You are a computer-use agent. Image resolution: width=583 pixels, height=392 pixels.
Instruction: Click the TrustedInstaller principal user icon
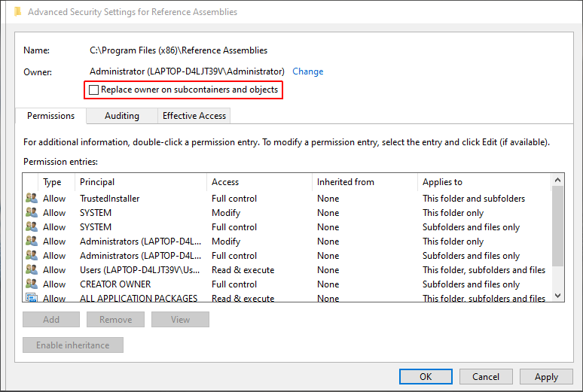pyautogui.click(x=31, y=199)
